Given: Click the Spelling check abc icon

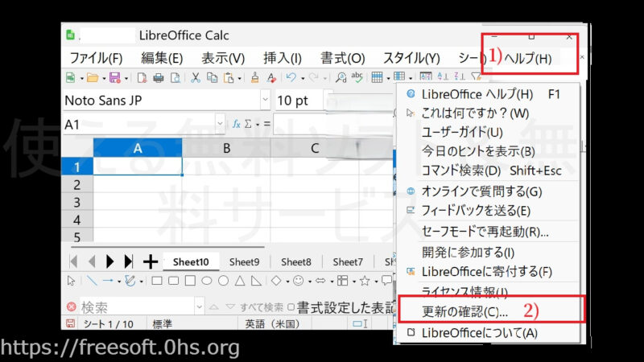Looking at the screenshot, I should tap(357, 78).
